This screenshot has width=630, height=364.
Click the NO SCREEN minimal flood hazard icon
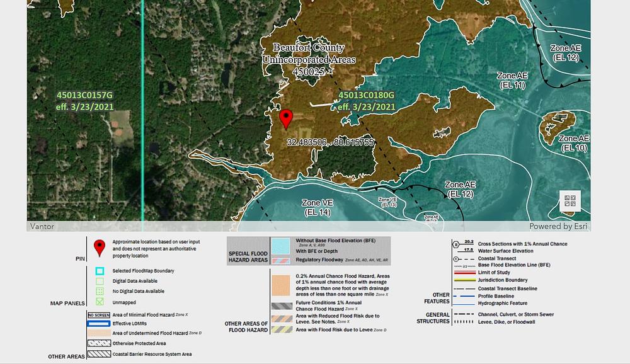coord(99,315)
